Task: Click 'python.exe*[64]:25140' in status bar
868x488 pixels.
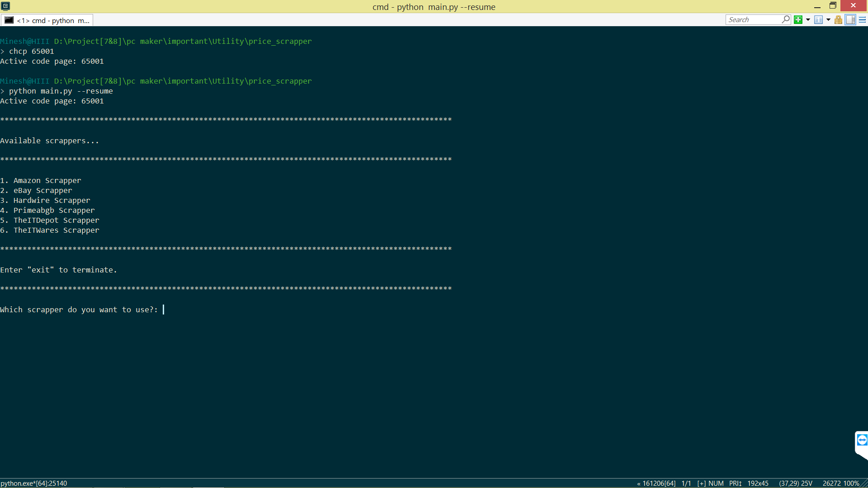Action: [34, 483]
